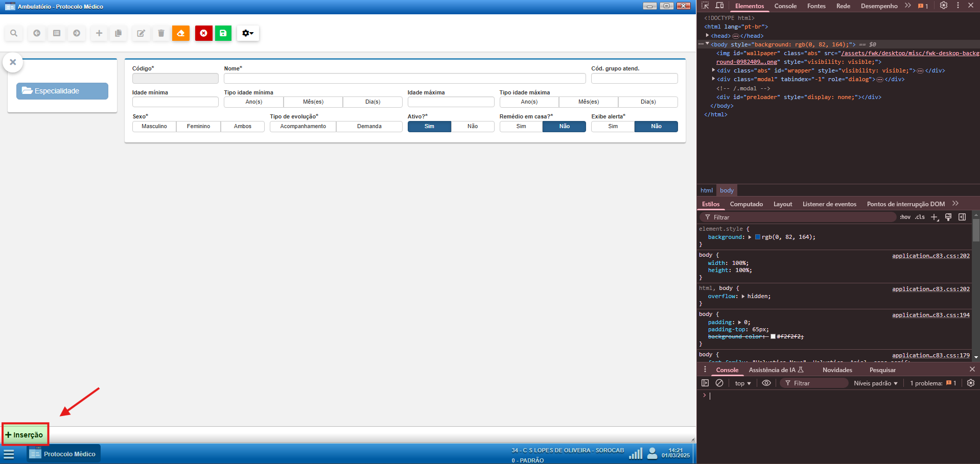Choose Sim for Remédio em casa

click(521, 127)
